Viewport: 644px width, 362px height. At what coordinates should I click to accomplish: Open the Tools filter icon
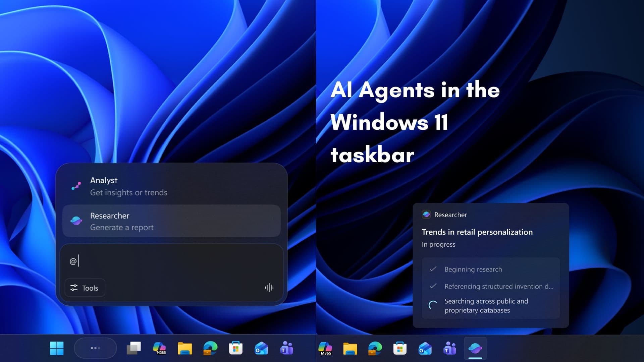coord(74,288)
